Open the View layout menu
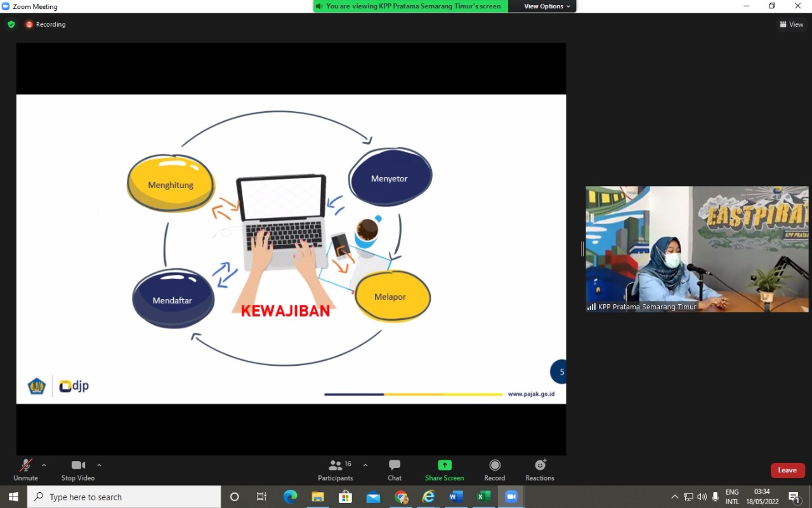The height and width of the screenshot is (508, 812). pyautogui.click(x=792, y=24)
